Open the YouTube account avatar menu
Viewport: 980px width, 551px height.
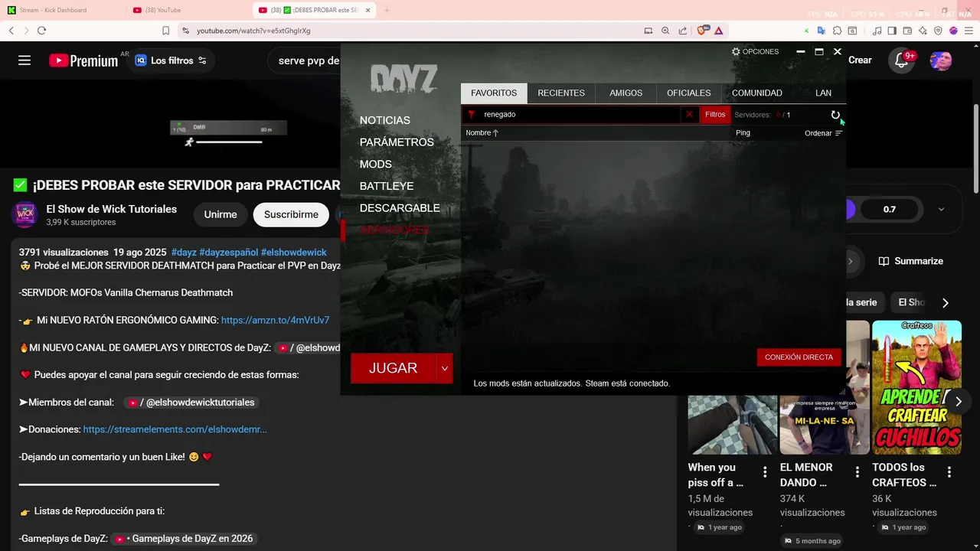click(x=940, y=60)
